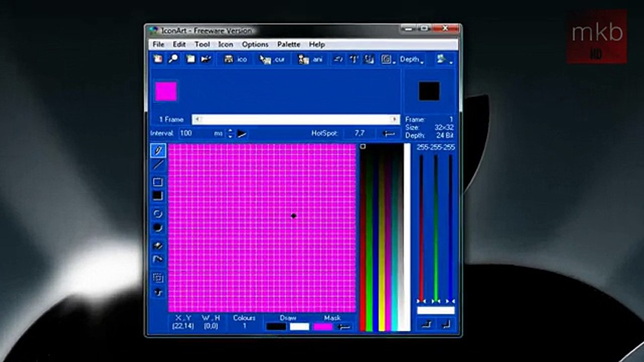Click the right button below the RGB sliders
The width and height of the screenshot is (644, 362).
point(446,324)
